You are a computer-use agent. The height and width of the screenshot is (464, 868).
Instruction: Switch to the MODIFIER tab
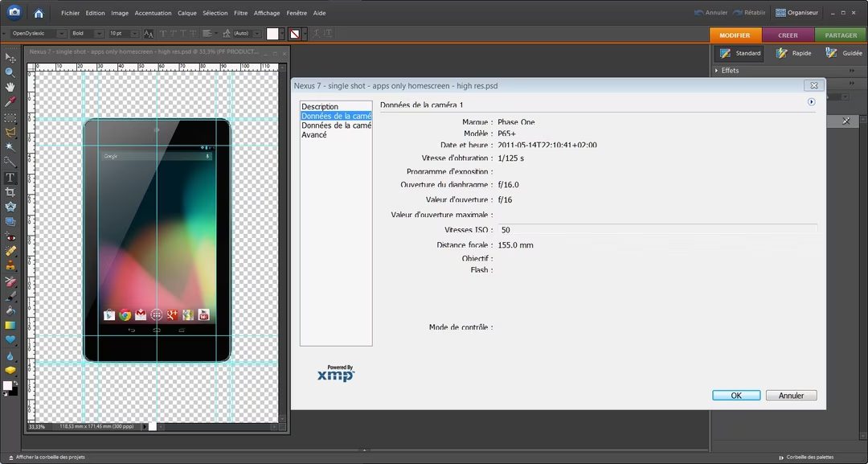735,35
